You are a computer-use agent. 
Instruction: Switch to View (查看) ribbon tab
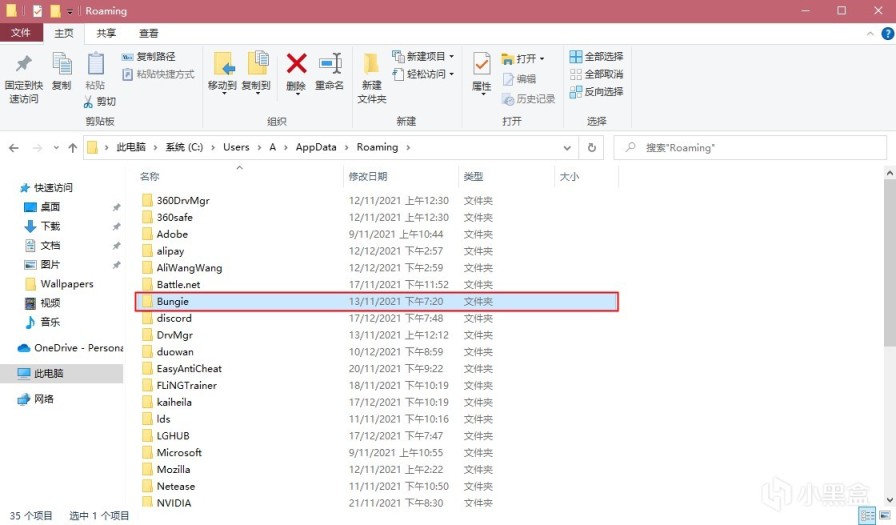point(149,33)
